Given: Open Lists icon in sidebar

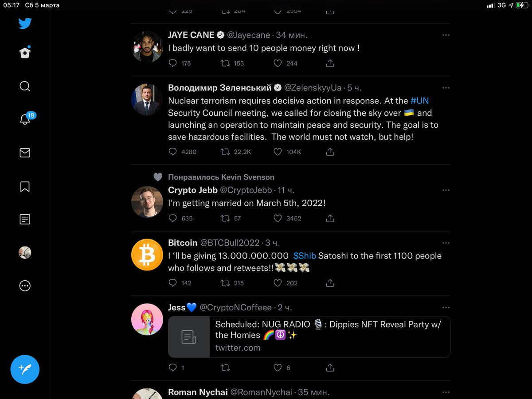Looking at the screenshot, I should tap(25, 219).
